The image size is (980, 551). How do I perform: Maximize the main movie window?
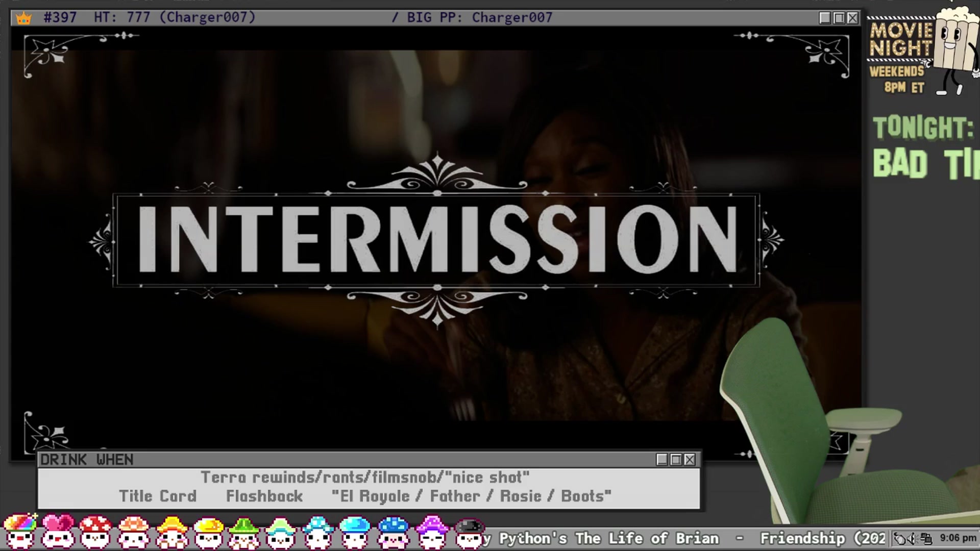839,18
